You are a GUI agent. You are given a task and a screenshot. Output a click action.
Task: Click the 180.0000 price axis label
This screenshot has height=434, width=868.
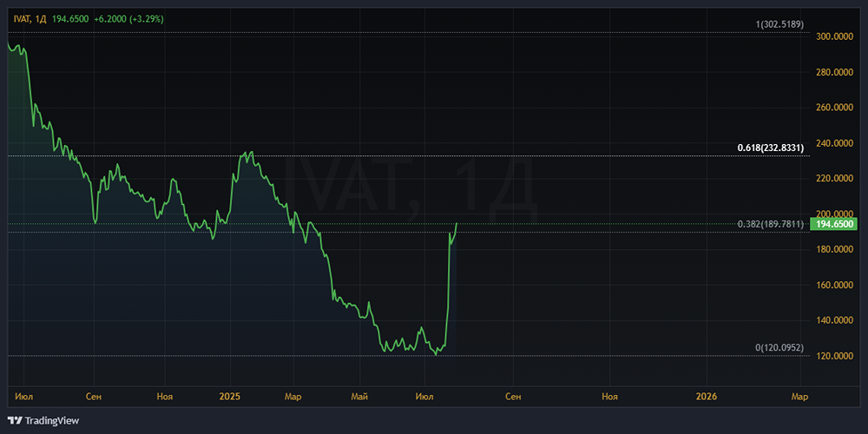pos(833,250)
